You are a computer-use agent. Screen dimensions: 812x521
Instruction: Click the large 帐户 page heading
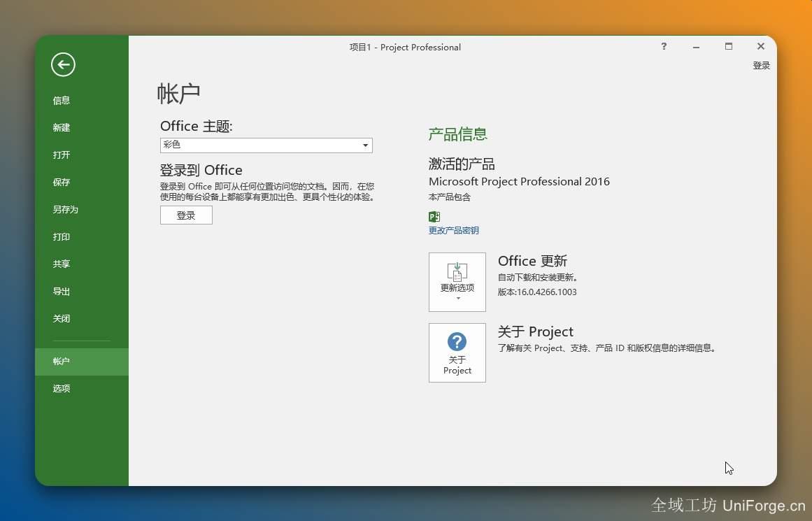click(178, 94)
